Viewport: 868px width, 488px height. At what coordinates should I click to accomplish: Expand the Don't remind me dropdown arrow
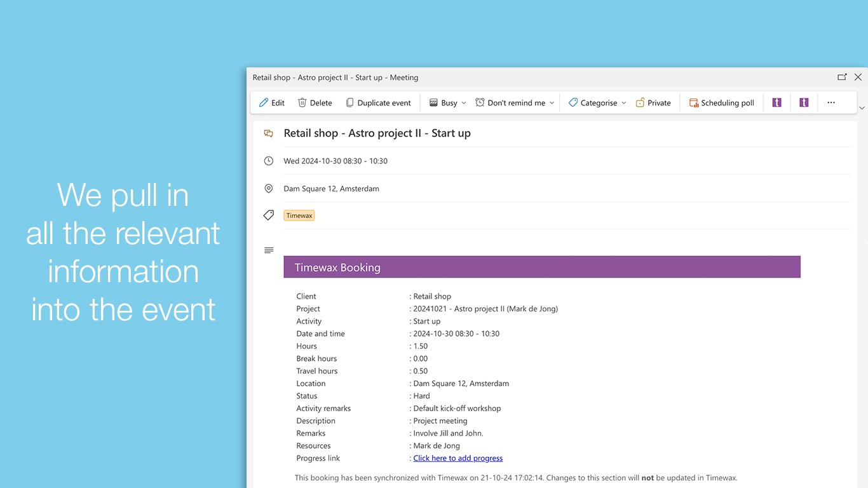pos(552,103)
